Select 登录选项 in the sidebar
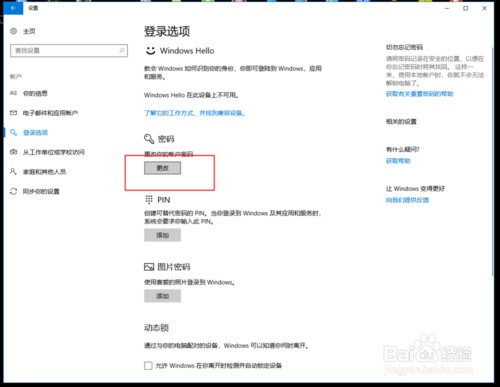500x387 pixels. tap(35, 132)
